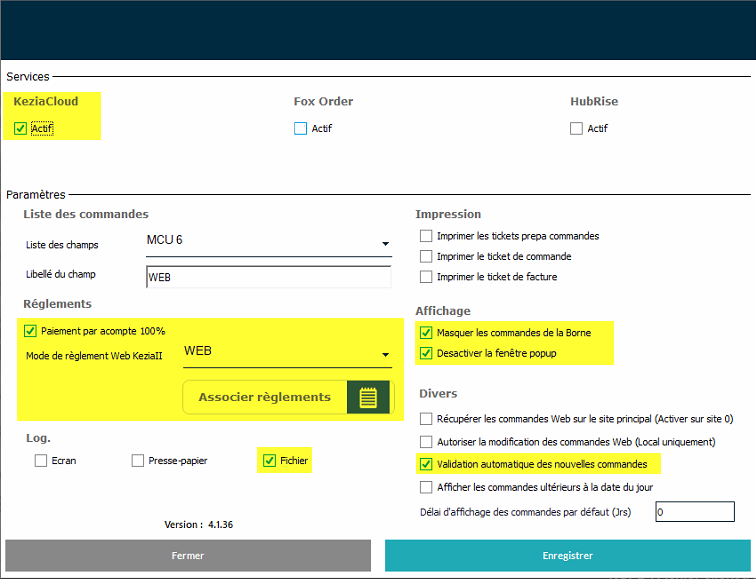The width and height of the screenshot is (756, 579).
Task: Check the Presse-papier log option
Action: click(138, 461)
